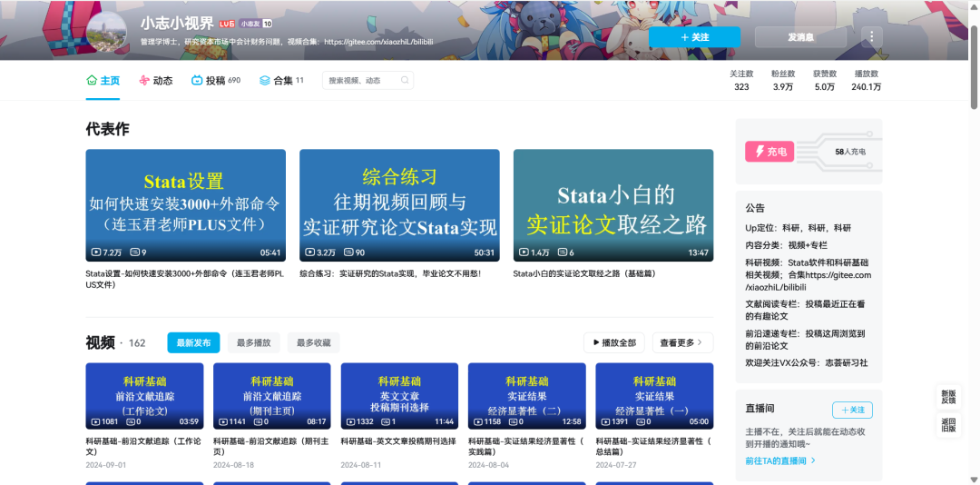This screenshot has height=485, width=980.
Task: Select the 最新发布 sort option
Action: 193,342
